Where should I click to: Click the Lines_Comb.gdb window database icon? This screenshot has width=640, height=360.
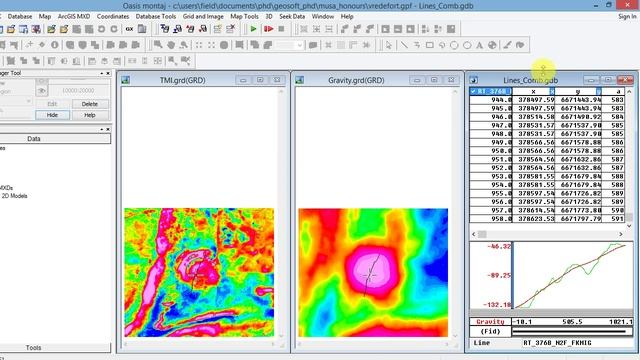coord(474,80)
